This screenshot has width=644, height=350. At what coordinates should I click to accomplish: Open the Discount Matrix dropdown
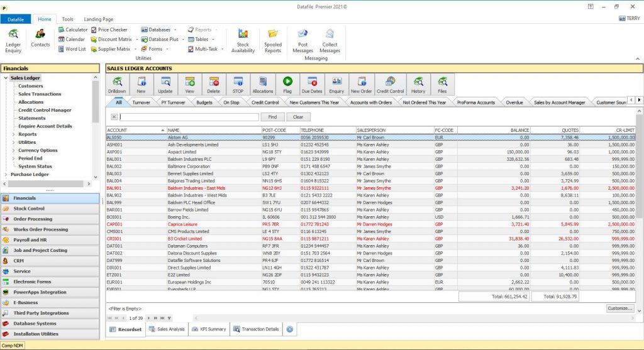pyautogui.click(x=136, y=40)
